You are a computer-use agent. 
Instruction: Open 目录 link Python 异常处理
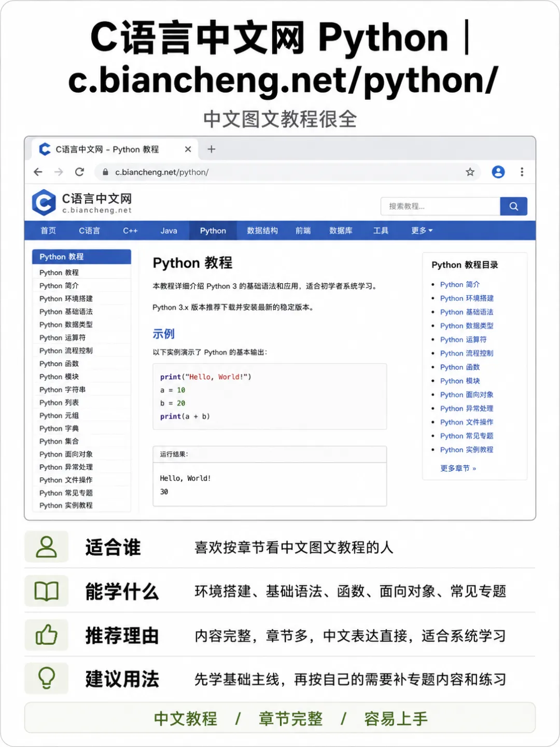467,408
